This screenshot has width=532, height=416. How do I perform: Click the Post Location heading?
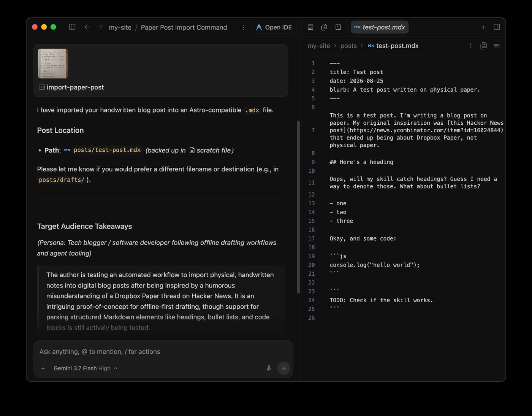(x=60, y=130)
